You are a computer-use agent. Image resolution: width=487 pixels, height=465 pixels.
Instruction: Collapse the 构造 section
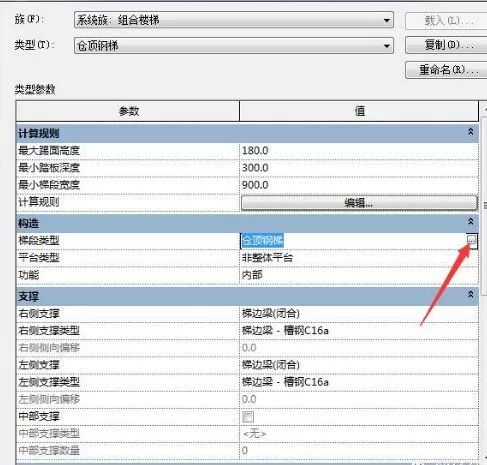pyautogui.click(x=470, y=221)
